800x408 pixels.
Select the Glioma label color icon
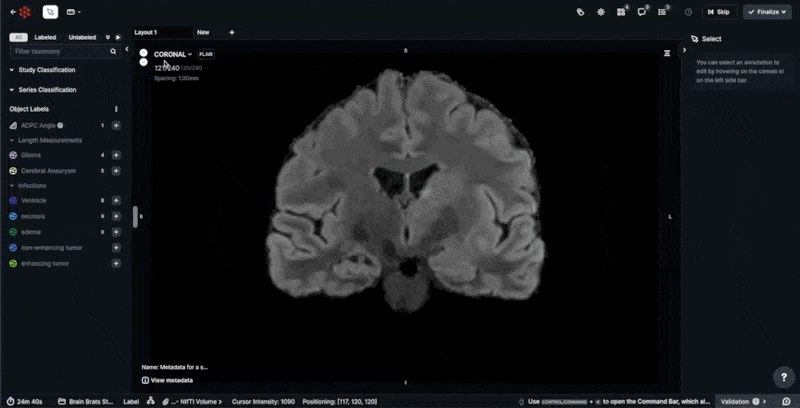pos(13,155)
